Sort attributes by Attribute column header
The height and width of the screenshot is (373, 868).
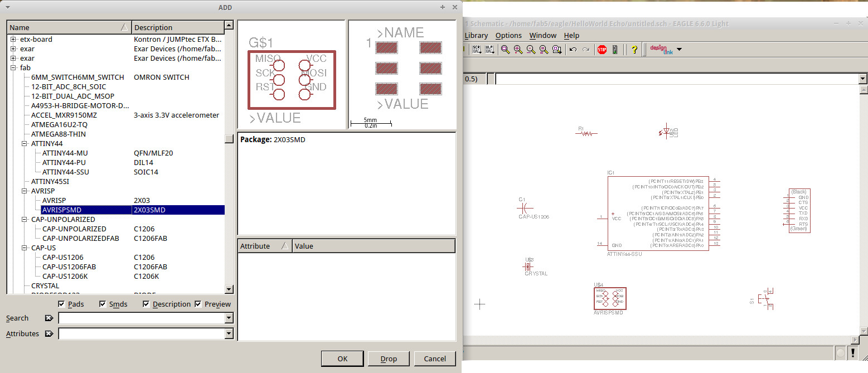click(x=265, y=246)
